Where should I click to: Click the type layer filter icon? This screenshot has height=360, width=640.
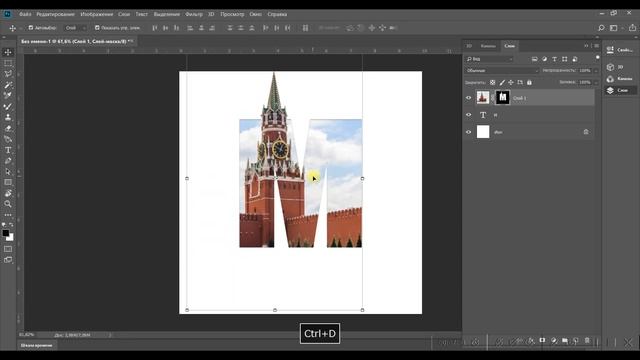click(x=554, y=59)
